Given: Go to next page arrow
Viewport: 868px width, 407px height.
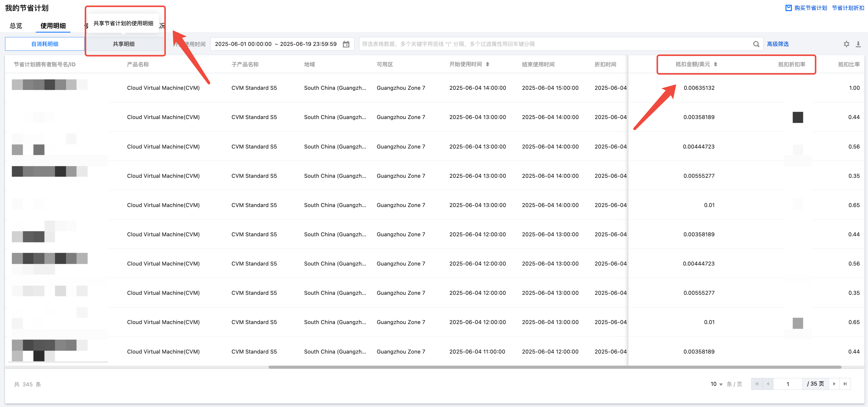Looking at the screenshot, I should point(834,384).
